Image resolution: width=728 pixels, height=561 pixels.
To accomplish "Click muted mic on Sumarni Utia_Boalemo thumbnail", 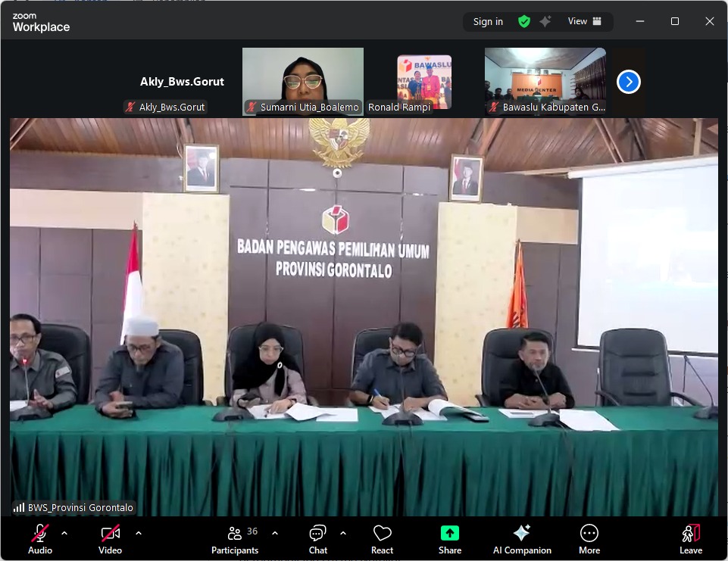I will [251, 107].
